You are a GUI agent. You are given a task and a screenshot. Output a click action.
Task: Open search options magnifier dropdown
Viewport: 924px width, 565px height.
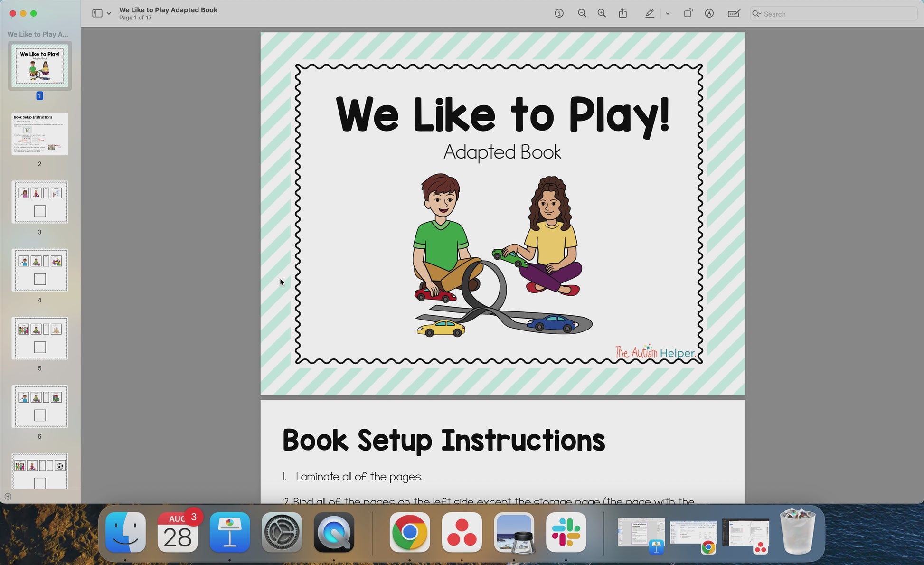[x=757, y=14]
